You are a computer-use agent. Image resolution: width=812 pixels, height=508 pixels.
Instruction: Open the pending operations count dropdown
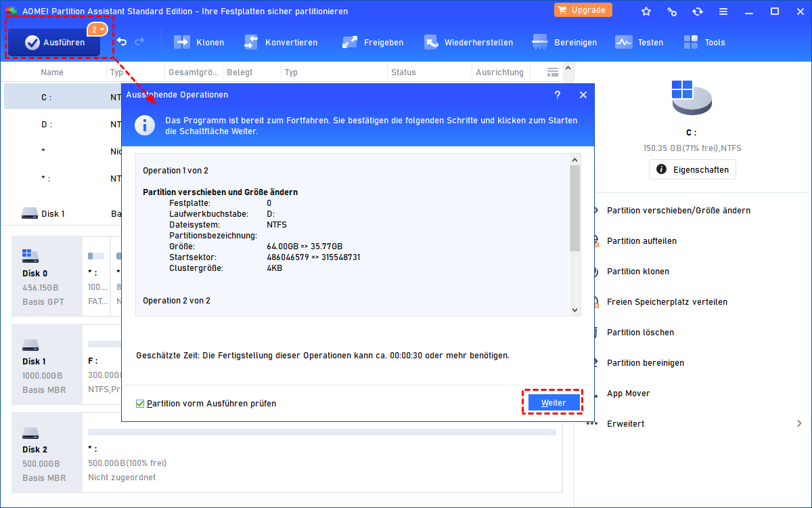coord(97,29)
